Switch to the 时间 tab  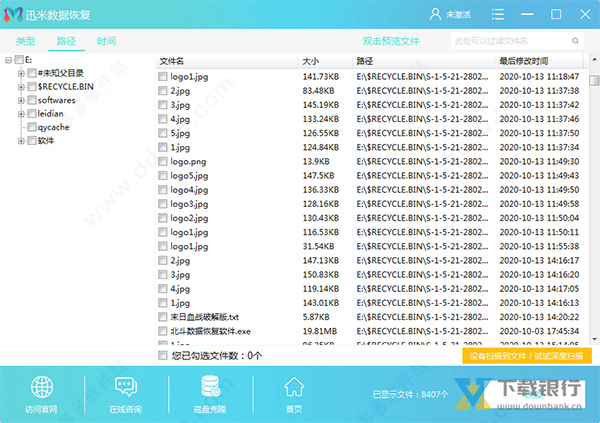pos(106,41)
